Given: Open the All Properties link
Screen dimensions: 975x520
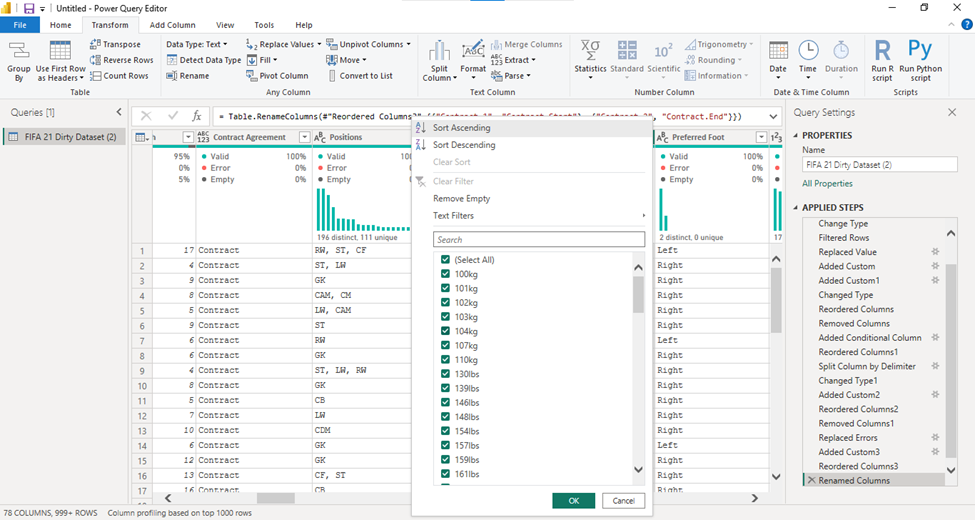Looking at the screenshot, I should (827, 183).
